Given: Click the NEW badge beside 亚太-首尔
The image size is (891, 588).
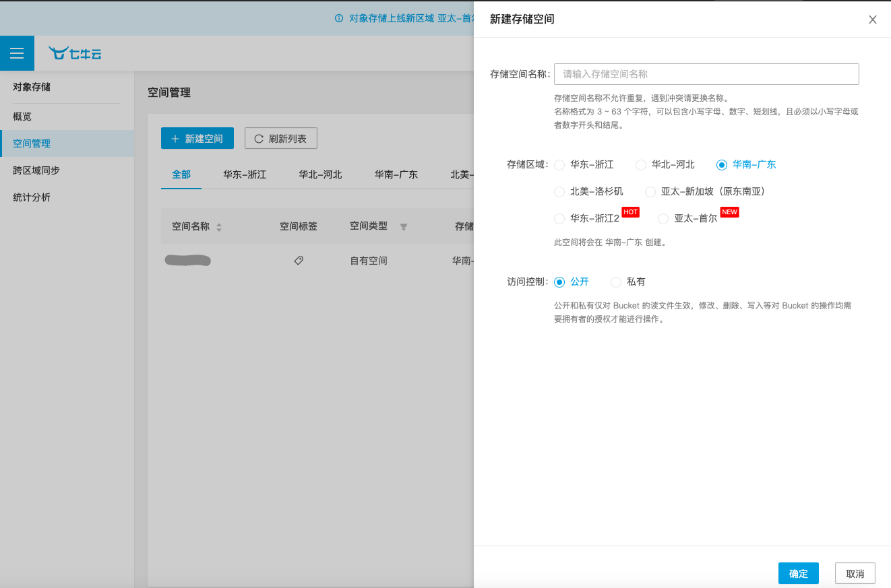Looking at the screenshot, I should point(729,211).
